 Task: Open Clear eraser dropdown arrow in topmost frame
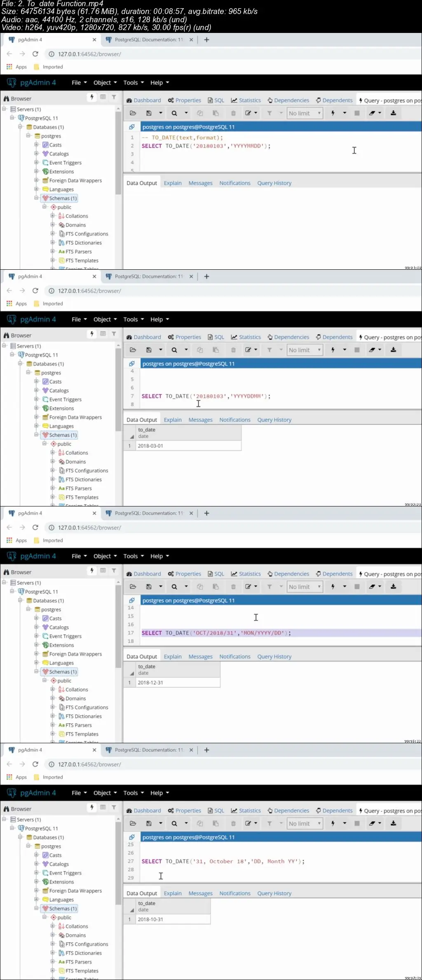380,113
